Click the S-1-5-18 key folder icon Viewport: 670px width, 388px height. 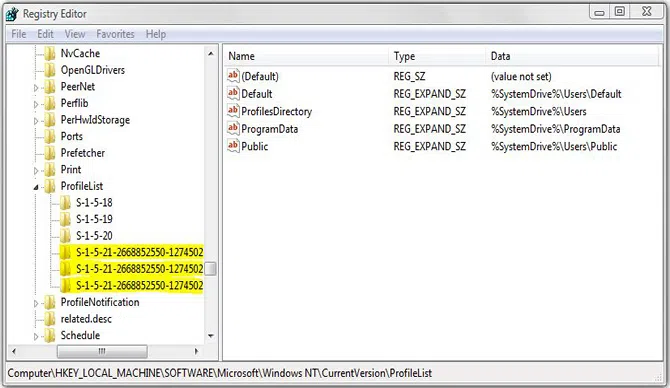[x=65, y=203]
